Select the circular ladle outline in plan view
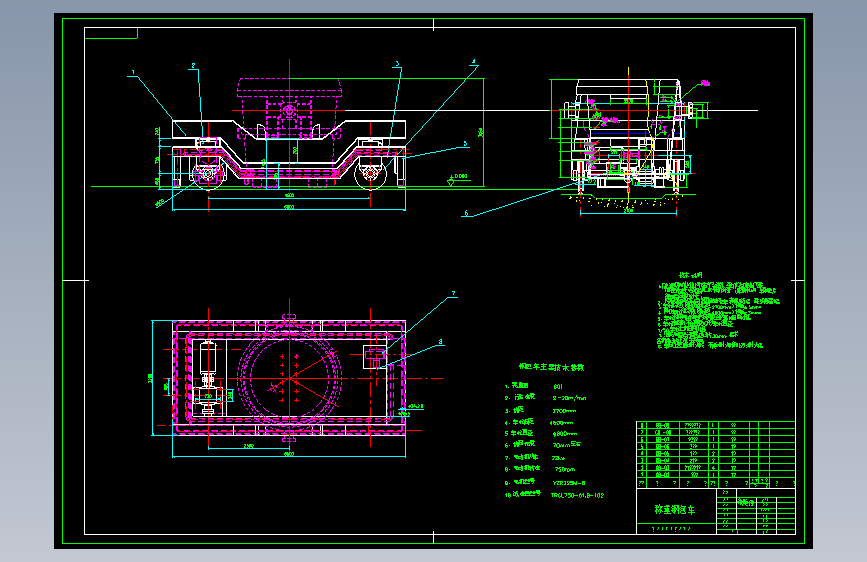867x562 pixels. (x=289, y=378)
